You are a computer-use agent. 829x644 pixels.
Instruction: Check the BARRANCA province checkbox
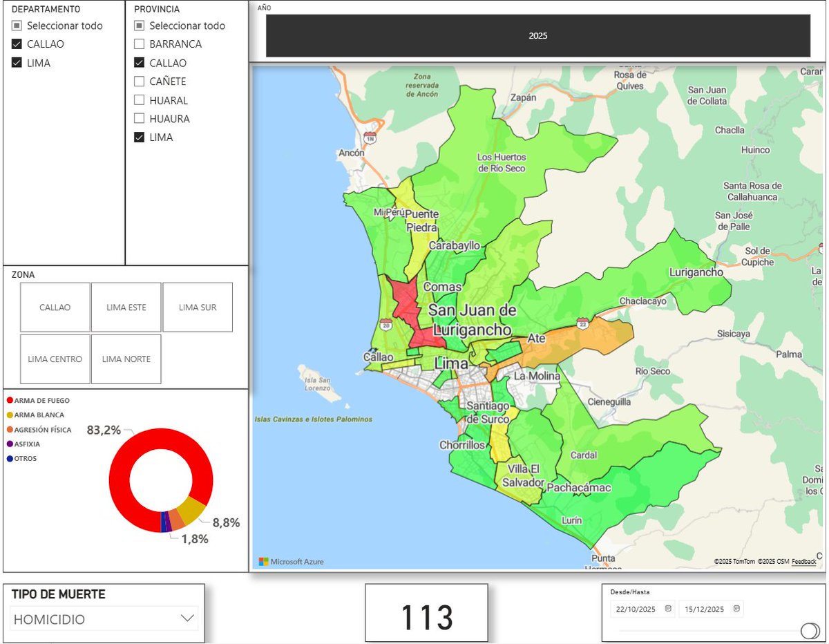click(x=138, y=44)
